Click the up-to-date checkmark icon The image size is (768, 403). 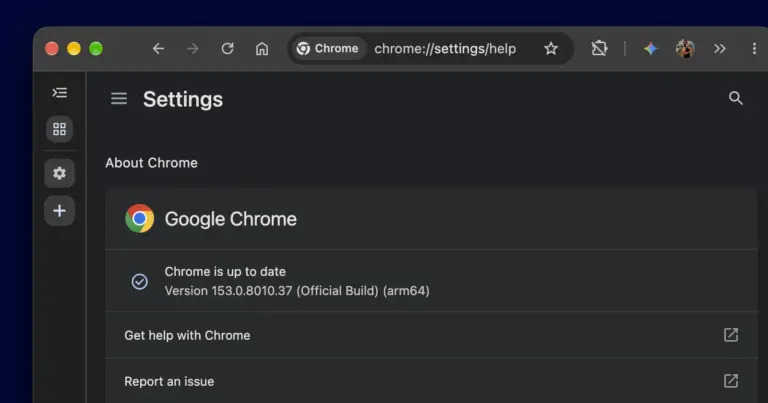140,282
